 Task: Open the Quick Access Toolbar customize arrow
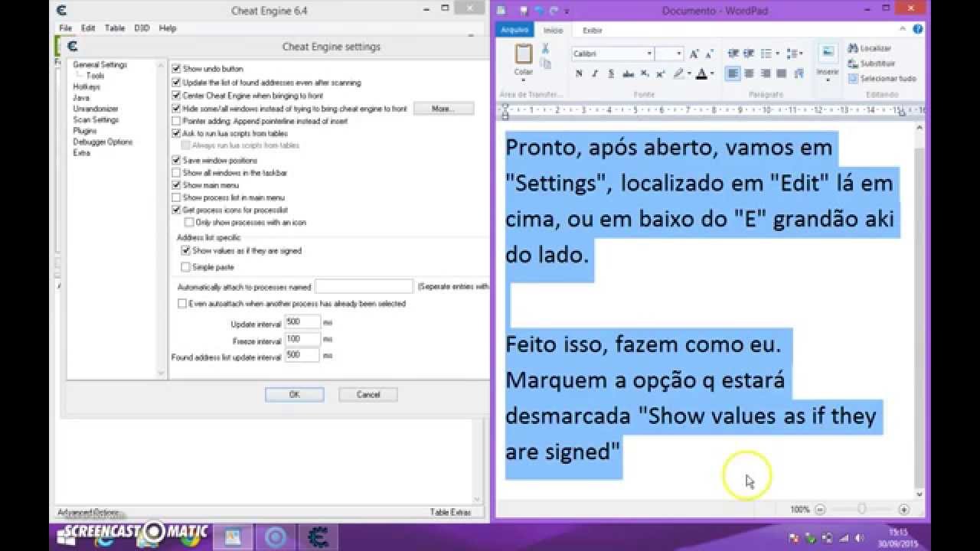(567, 11)
